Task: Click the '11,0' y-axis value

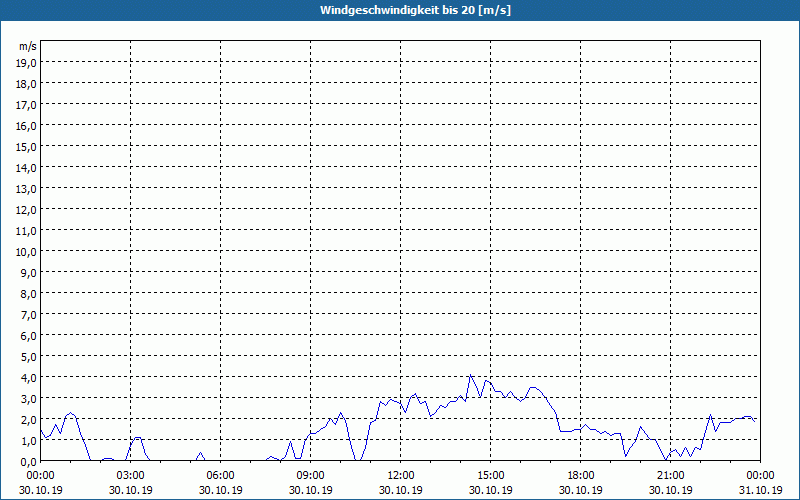Action: tap(27, 231)
